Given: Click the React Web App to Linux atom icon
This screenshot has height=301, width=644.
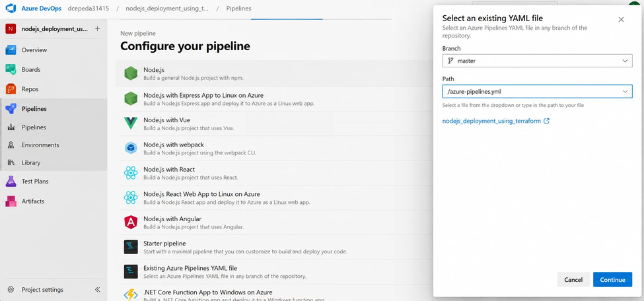Looking at the screenshot, I should [131, 197].
